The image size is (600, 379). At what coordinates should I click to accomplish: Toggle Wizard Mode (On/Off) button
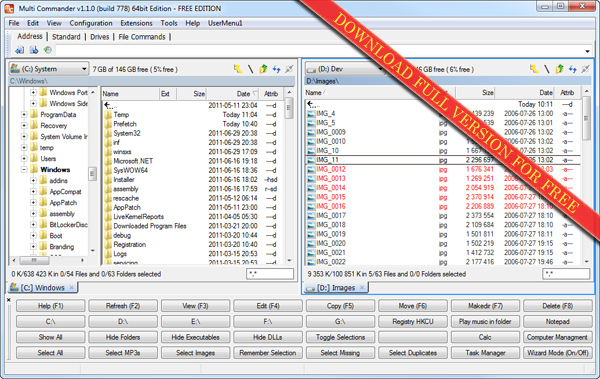558,353
